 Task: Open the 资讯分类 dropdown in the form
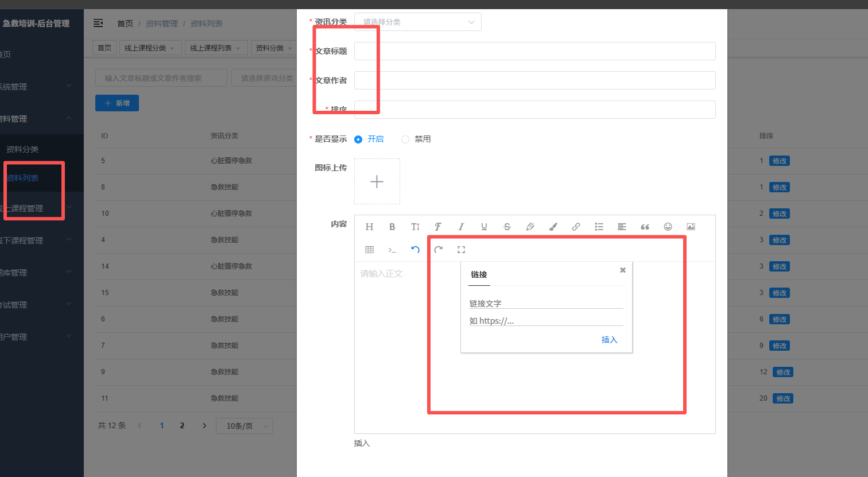417,22
